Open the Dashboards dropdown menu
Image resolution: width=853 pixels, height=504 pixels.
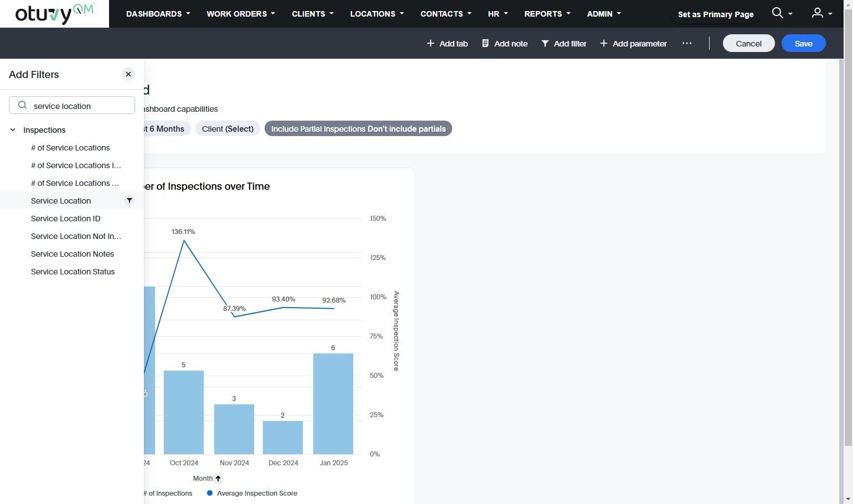click(x=158, y=14)
